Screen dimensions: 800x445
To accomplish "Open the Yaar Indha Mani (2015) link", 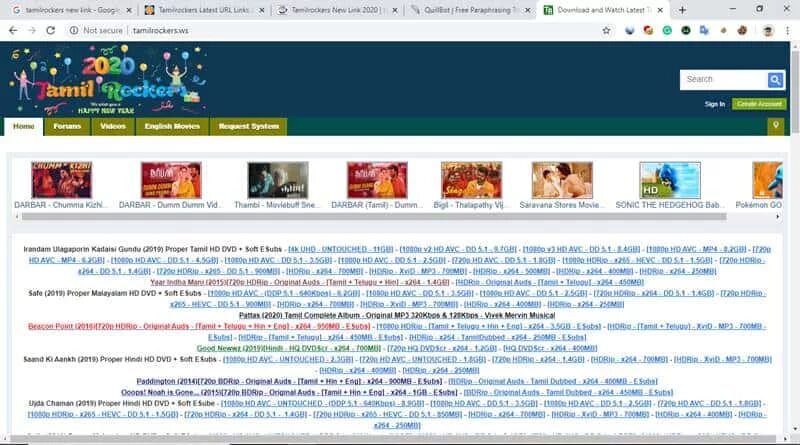I will (x=299, y=282).
